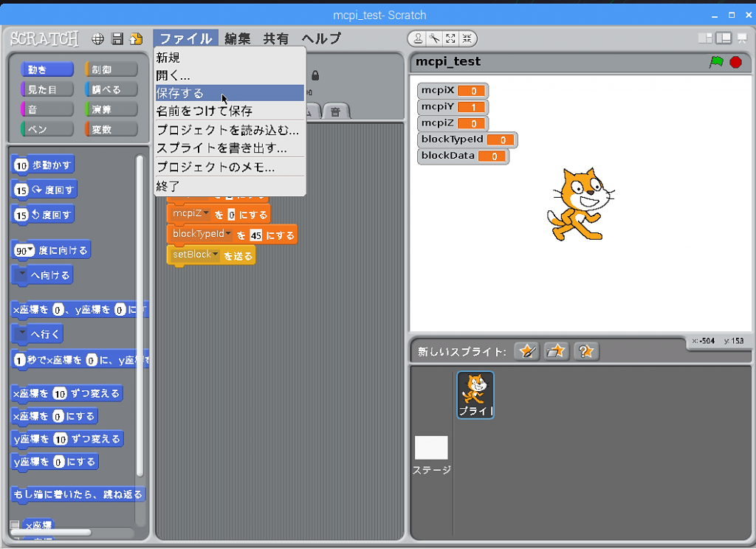
Task: Click the share project upload icon
Action: click(x=137, y=39)
